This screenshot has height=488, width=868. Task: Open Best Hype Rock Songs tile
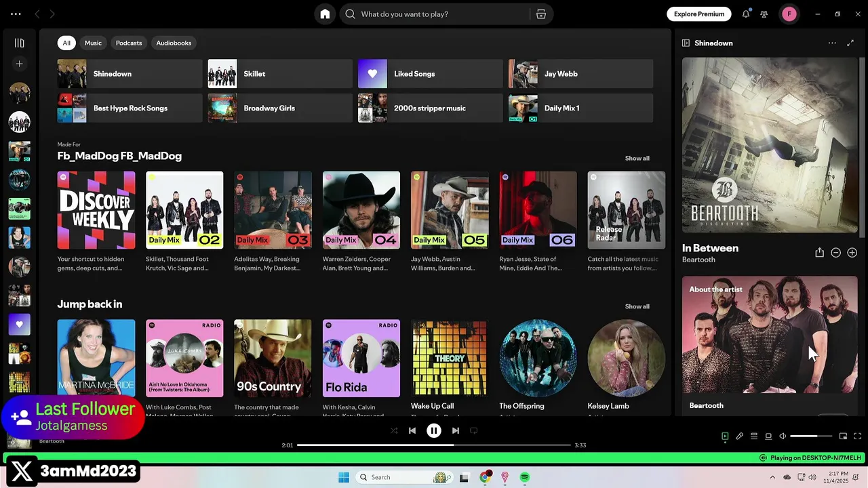[x=130, y=108]
